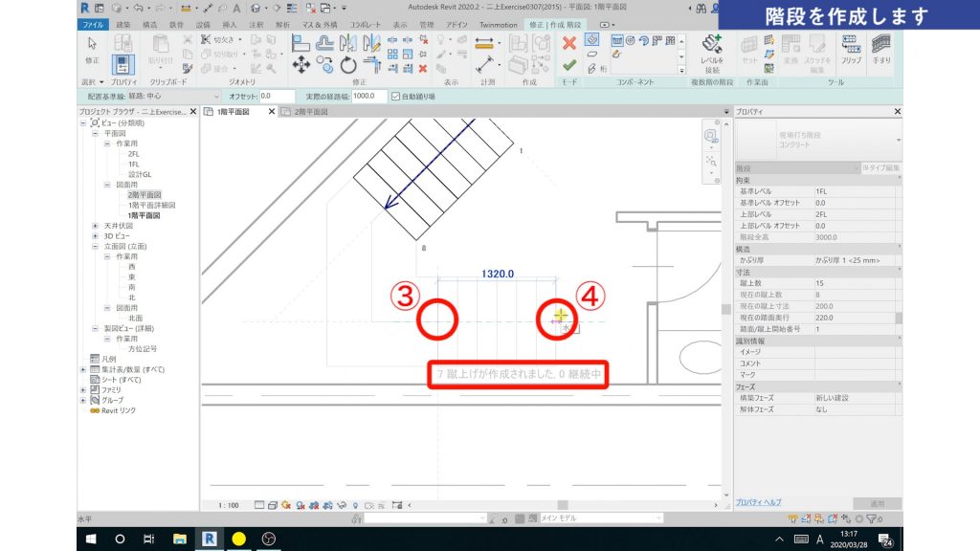Expand the 天井伏図 tree node
This screenshot has width=980, height=551.
[96, 226]
